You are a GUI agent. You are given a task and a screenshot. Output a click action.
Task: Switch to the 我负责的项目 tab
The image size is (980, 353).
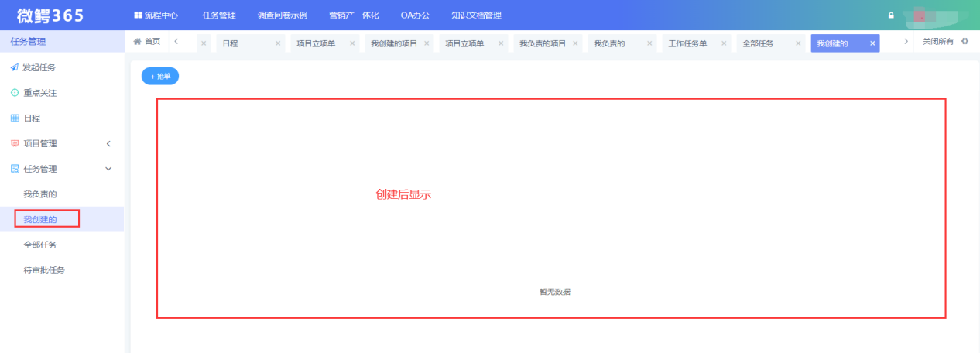click(543, 43)
